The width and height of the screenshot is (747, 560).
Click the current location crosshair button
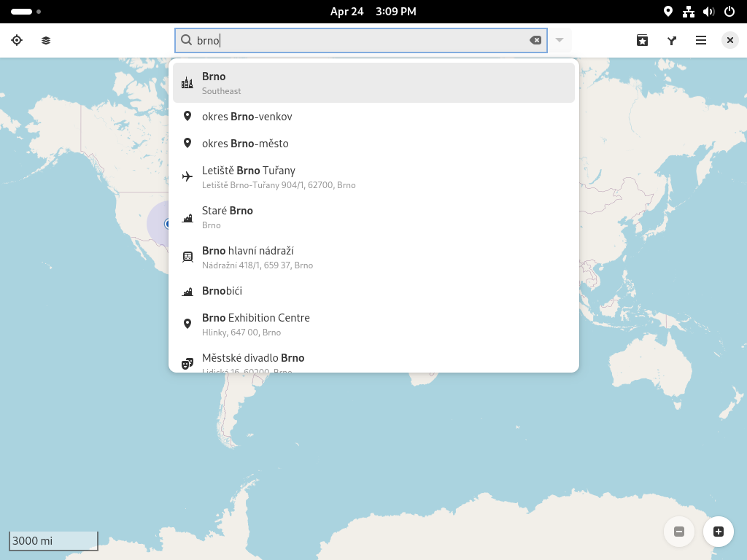click(17, 41)
